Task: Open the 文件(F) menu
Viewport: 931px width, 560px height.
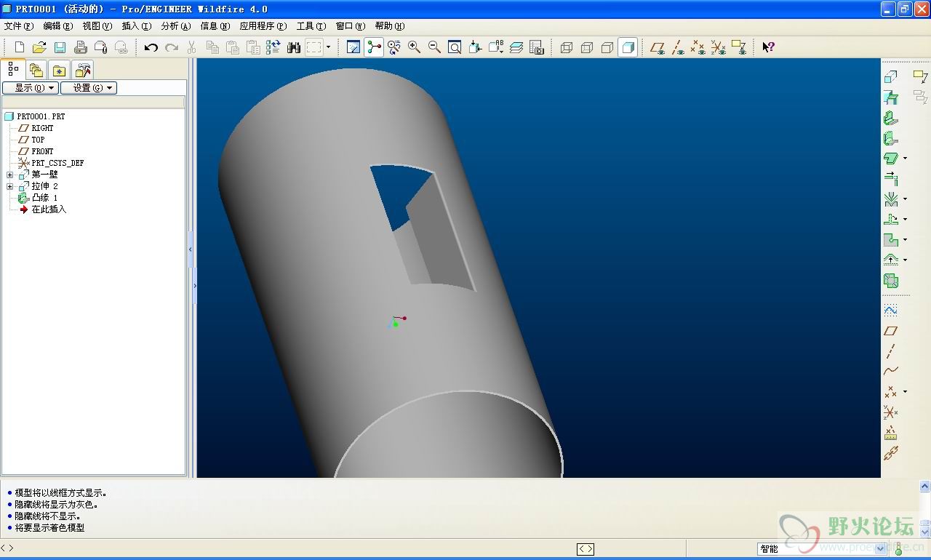Action: pyautogui.click(x=19, y=26)
